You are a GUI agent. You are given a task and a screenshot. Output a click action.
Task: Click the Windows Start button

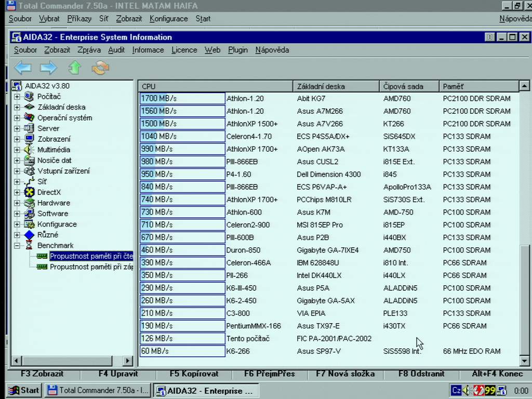tap(24, 390)
